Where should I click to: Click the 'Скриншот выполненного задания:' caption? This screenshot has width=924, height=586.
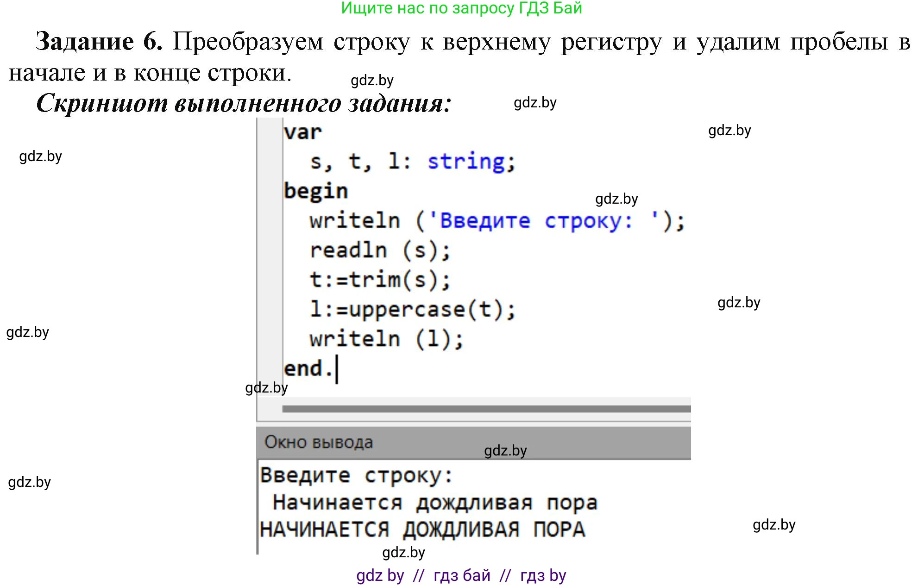(244, 103)
